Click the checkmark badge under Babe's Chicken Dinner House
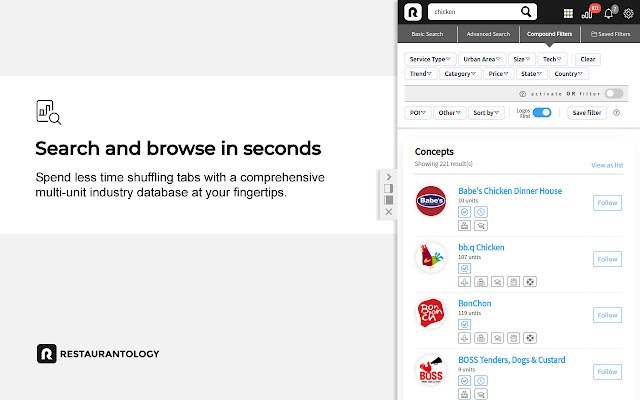 [x=464, y=212]
